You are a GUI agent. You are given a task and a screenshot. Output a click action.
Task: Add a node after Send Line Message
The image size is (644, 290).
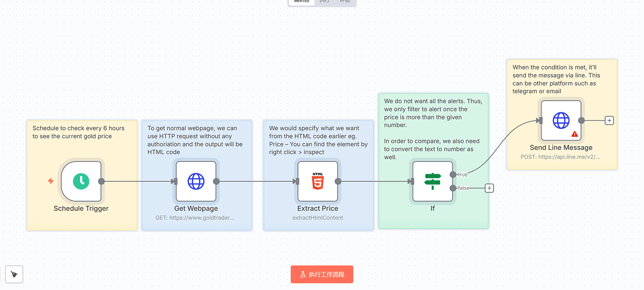click(609, 120)
